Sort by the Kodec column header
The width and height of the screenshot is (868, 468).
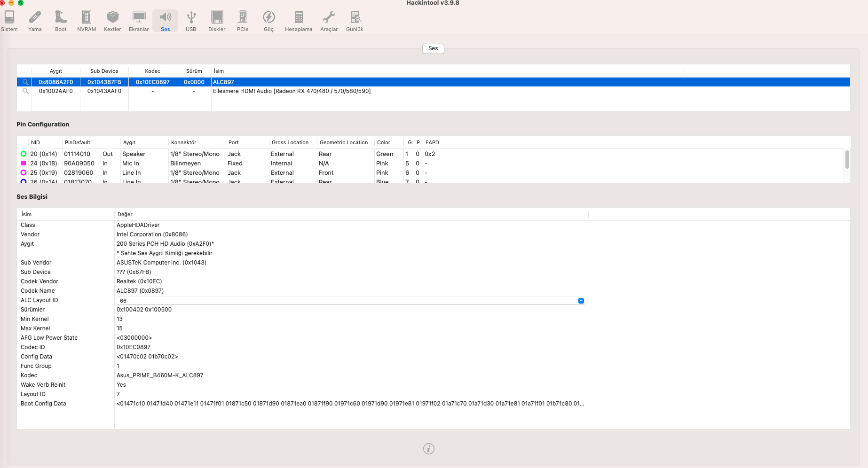pyautogui.click(x=152, y=71)
